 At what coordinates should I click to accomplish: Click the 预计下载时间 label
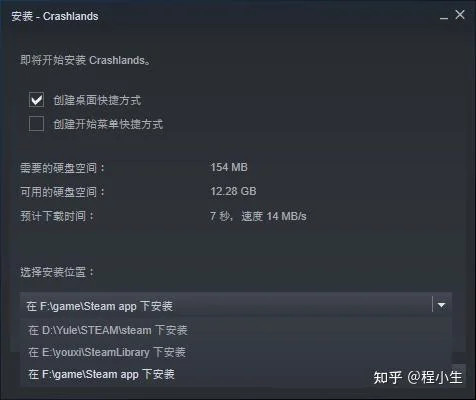pos(57,216)
